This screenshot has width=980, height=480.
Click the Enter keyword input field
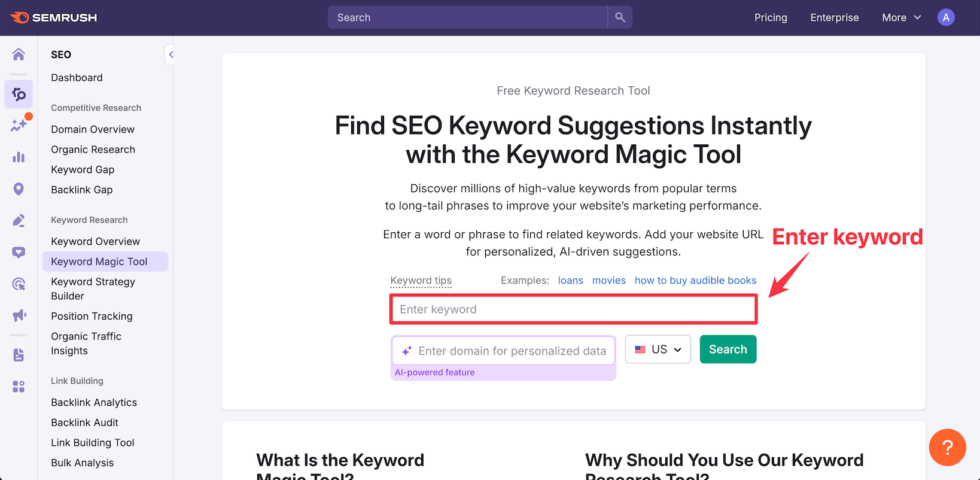573,309
